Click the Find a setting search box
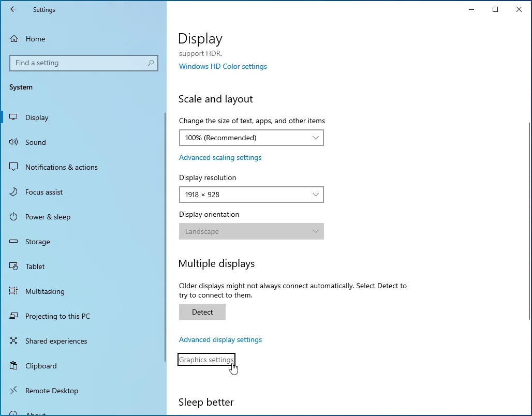 (84, 63)
